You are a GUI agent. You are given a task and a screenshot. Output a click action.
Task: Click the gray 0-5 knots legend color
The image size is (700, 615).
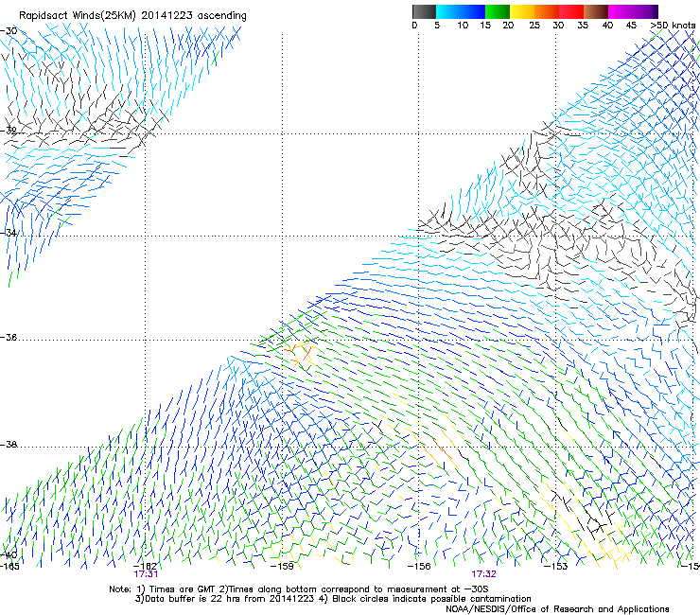pyautogui.click(x=425, y=11)
